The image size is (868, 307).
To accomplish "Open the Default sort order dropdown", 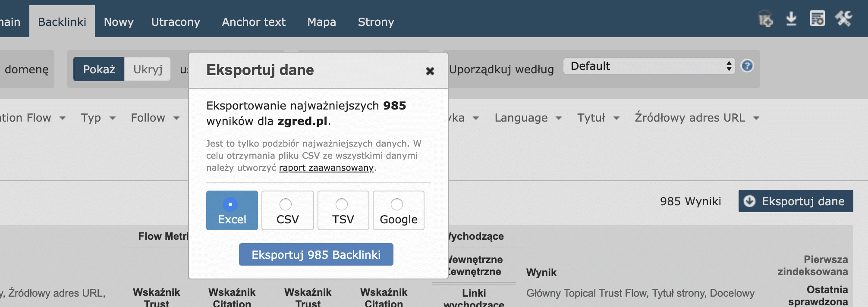I will pos(649,66).
